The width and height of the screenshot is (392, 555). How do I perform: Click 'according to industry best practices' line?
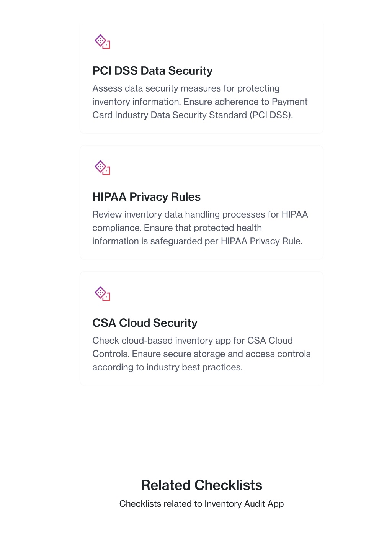click(167, 367)
